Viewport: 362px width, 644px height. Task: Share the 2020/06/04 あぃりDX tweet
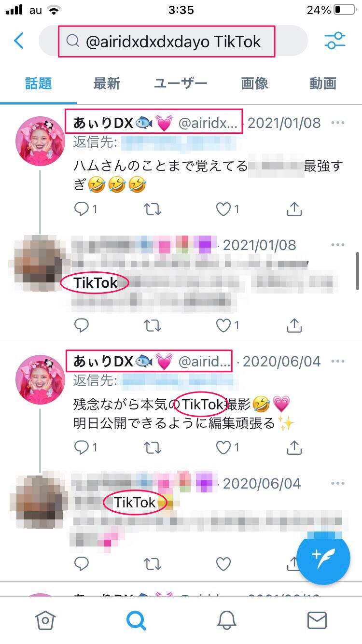point(294,448)
